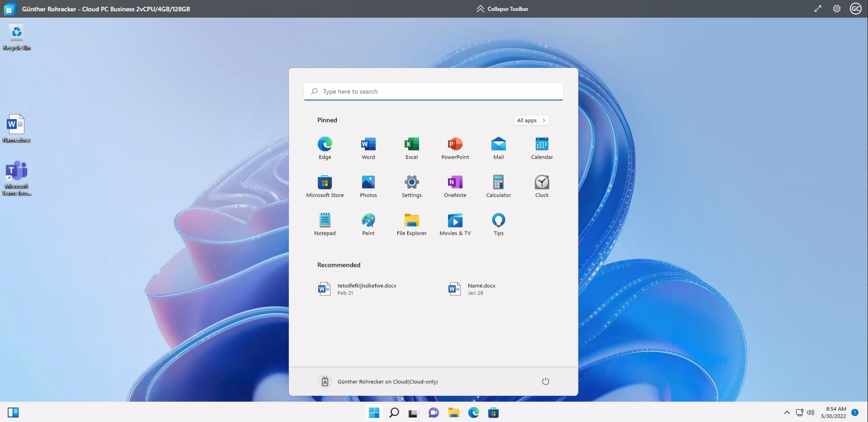Viewport: 868px width, 422px height.
Task: Launch Edge from the taskbar
Action: pyautogui.click(x=473, y=413)
